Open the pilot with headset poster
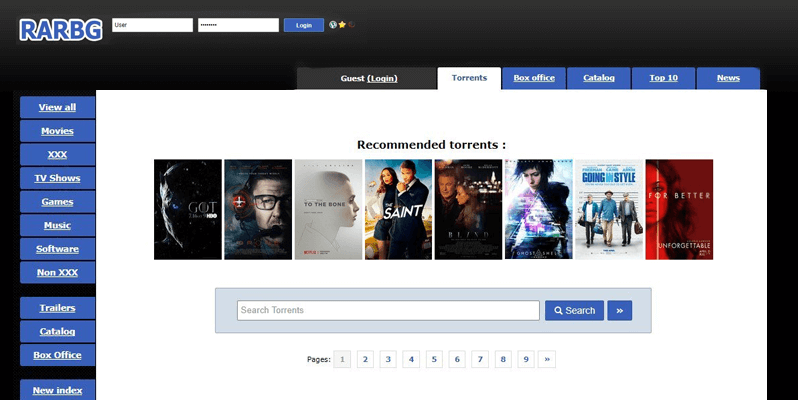Screen dimensions: 798x400 click(x=258, y=209)
